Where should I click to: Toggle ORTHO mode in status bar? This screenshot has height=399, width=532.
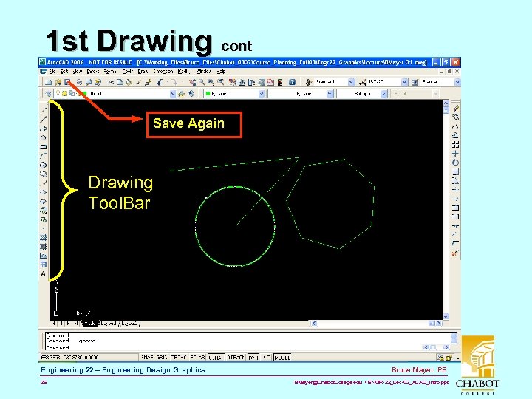[x=179, y=358]
